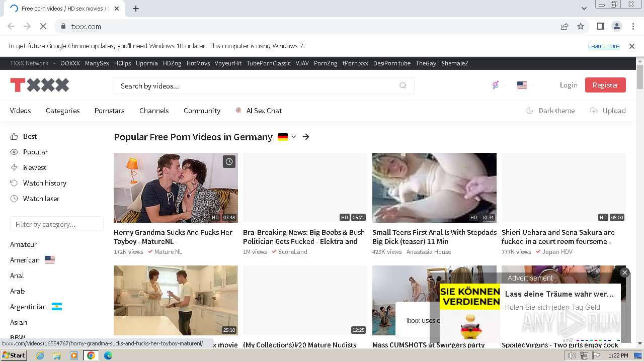Select Popular in the sidebar
This screenshot has width=644, height=362.
[29, 152]
